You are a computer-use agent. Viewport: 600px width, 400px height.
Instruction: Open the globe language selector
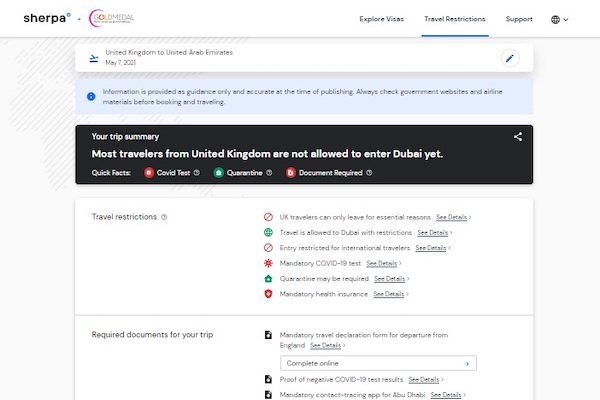click(x=559, y=19)
